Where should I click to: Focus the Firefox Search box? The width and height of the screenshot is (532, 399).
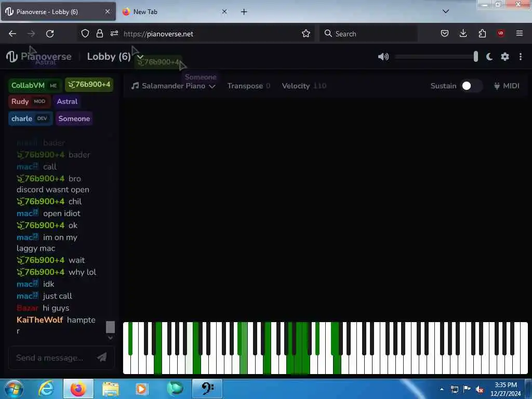[368, 34]
